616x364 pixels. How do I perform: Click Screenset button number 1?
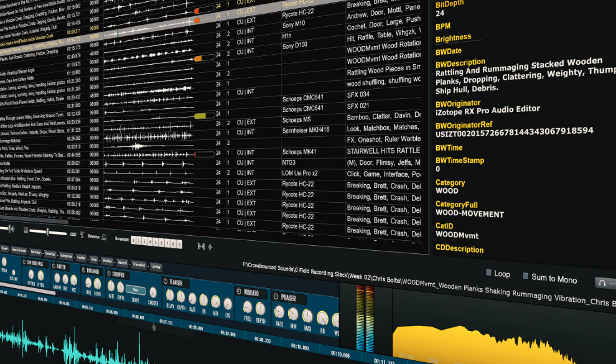[x=134, y=240]
